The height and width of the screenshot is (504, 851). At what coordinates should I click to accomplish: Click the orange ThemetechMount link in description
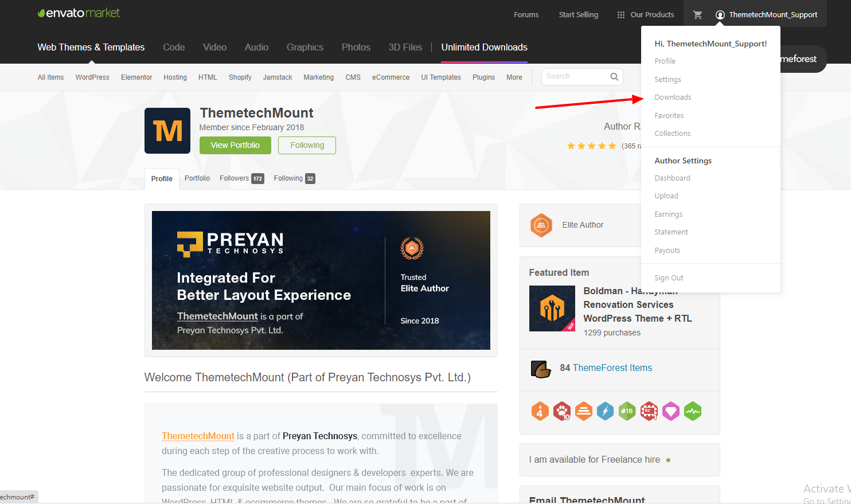(198, 436)
